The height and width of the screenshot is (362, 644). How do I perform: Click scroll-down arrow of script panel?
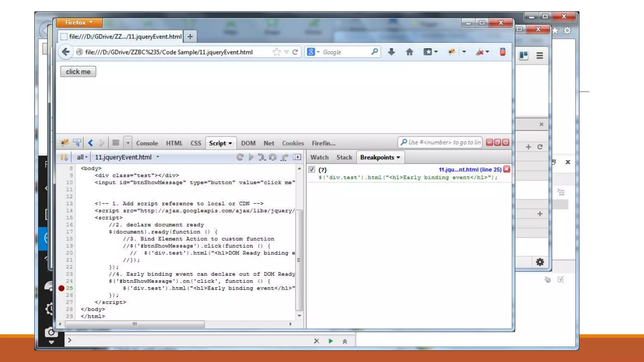299,316
